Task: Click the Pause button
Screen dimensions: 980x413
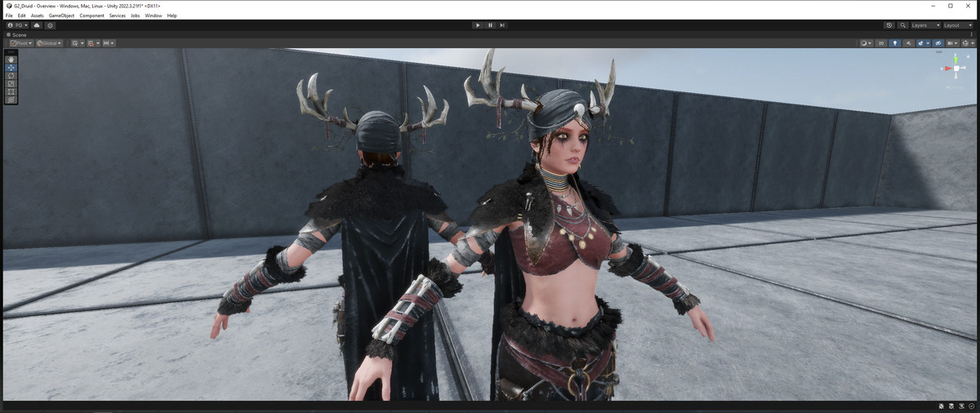Action: click(x=490, y=25)
